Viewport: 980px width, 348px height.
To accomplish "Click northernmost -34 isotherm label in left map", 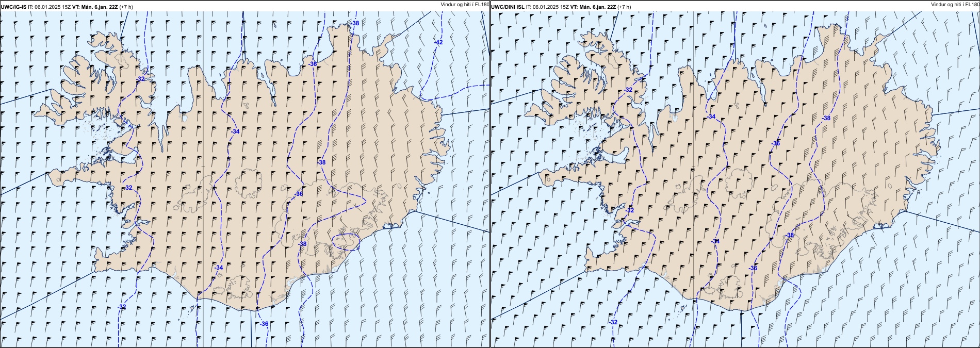I will pos(235,132).
